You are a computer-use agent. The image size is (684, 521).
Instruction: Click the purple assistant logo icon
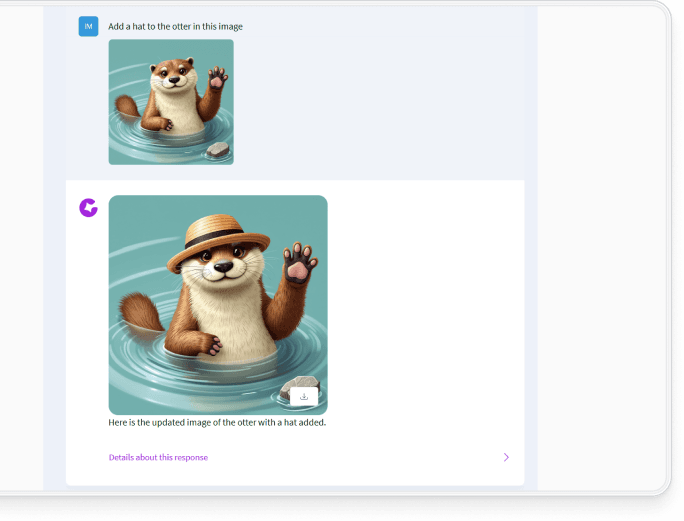click(88, 208)
